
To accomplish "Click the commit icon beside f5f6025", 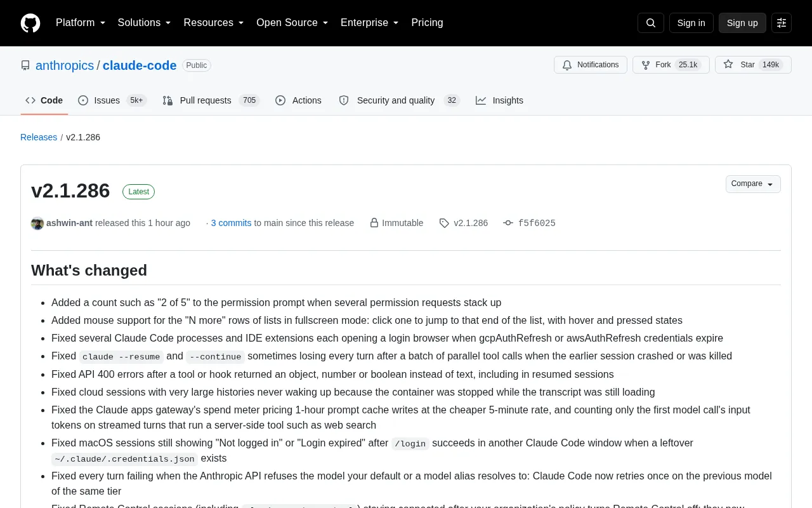I will tap(508, 223).
